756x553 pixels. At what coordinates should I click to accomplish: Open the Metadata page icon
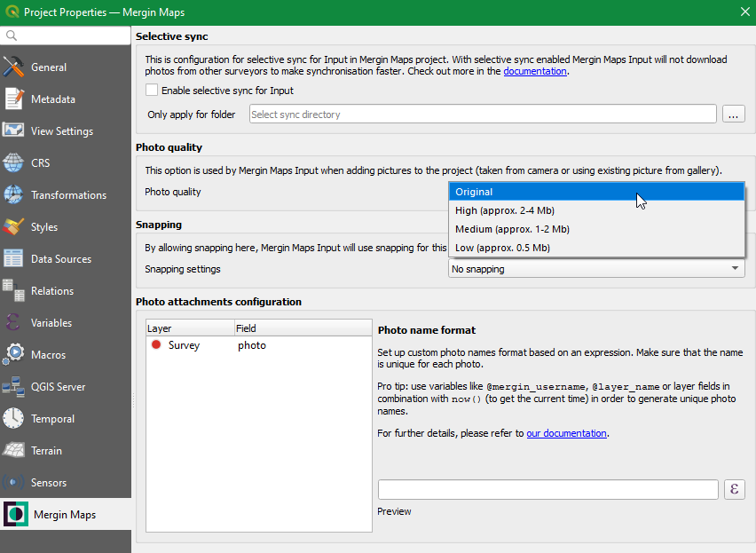tap(13, 99)
